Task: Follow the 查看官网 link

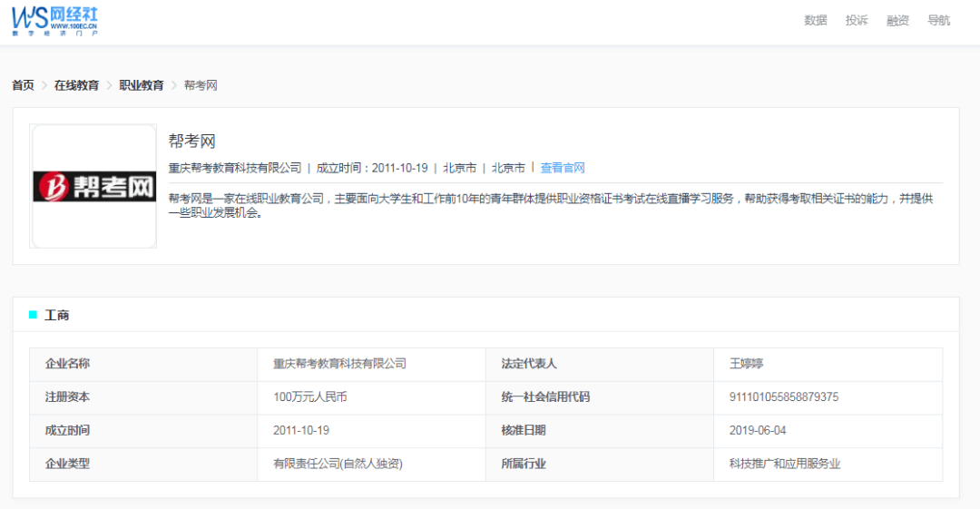Action: [x=563, y=168]
